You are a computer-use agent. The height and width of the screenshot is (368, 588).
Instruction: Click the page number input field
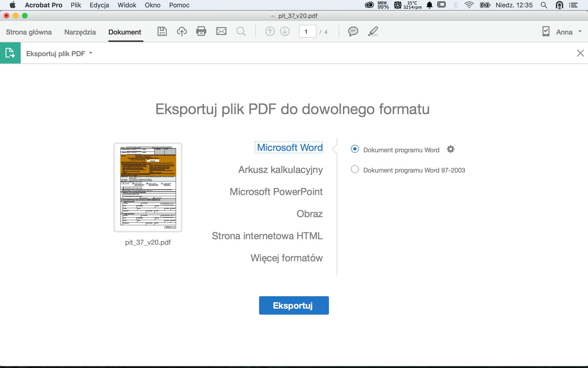click(x=307, y=31)
